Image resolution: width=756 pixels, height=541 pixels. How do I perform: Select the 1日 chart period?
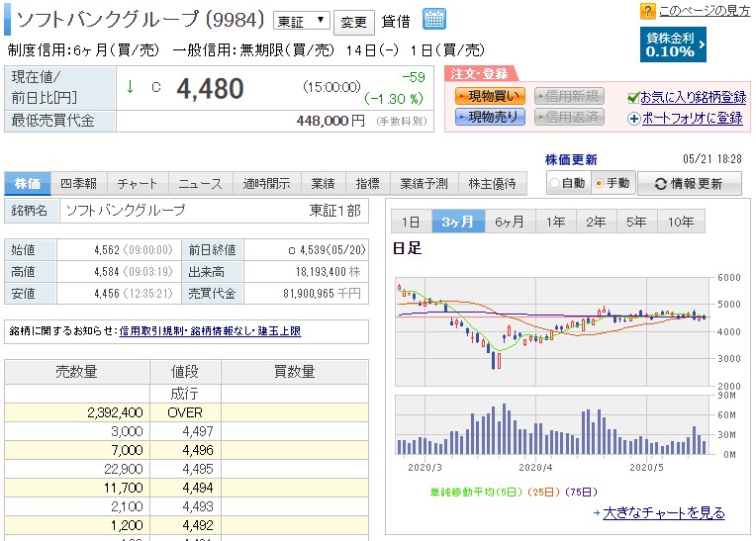412,222
